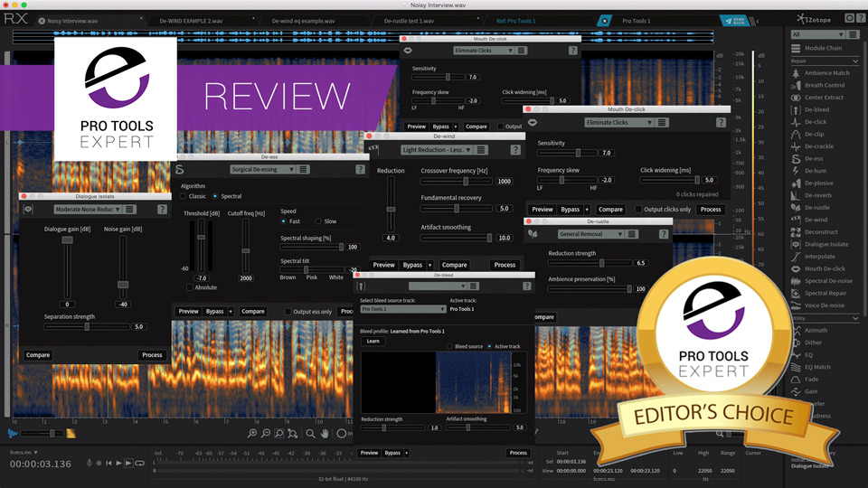Screen dimensions: 868x488
Task: Select the hand grab tool
Action: click(325, 434)
